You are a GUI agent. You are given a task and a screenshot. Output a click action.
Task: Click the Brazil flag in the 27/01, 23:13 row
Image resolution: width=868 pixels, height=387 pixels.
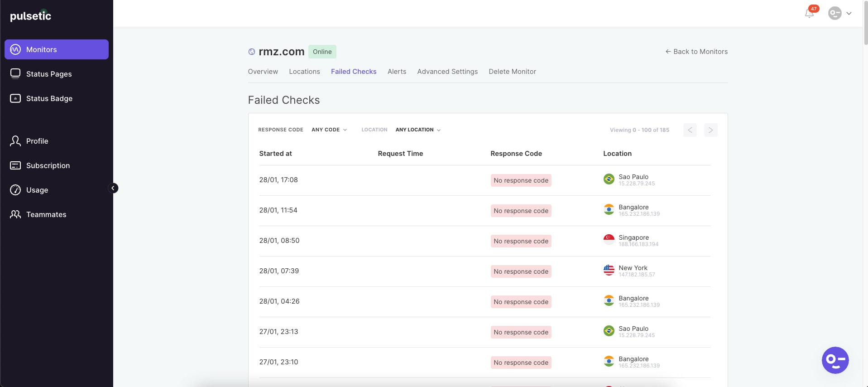coord(609,331)
